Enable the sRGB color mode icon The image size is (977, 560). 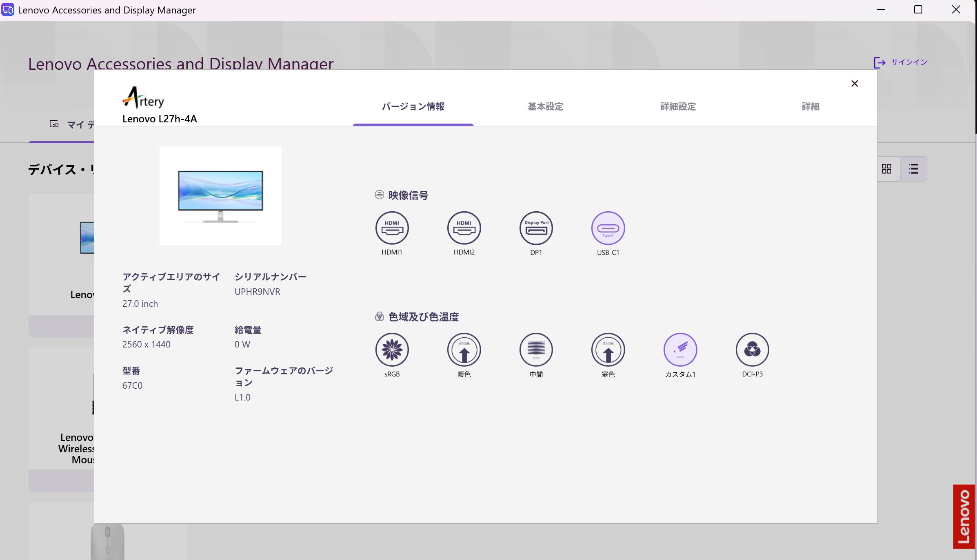pos(392,350)
